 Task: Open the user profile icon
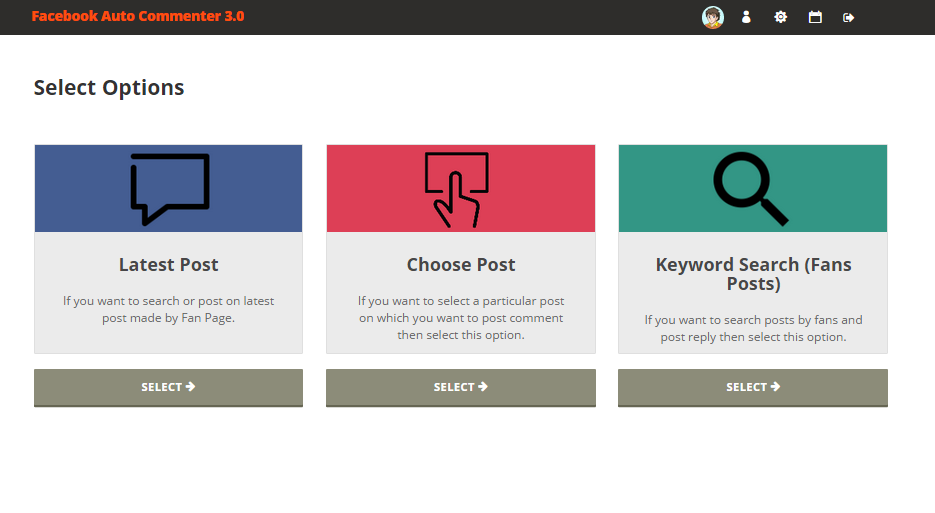pyautogui.click(x=746, y=17)
